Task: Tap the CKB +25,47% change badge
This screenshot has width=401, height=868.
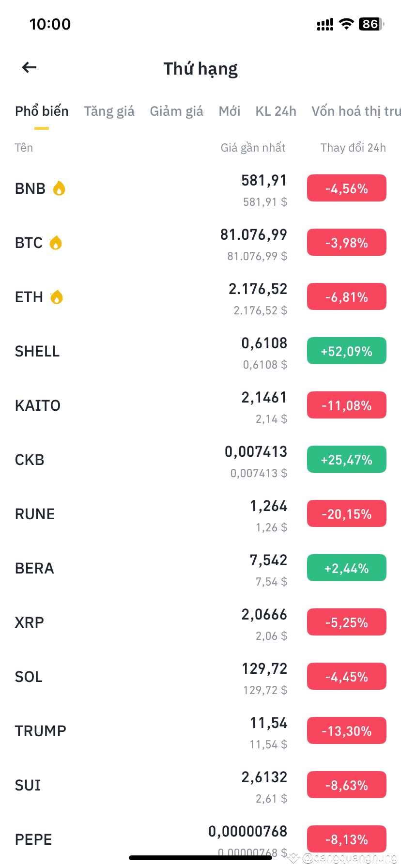Action: tap(347, 459)
